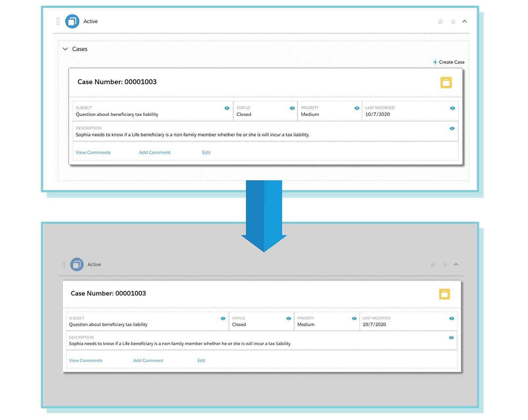Toggle visibility of the Description field
Screen dimensions: 528x420
pyautogui.click(x=452, y=128)
